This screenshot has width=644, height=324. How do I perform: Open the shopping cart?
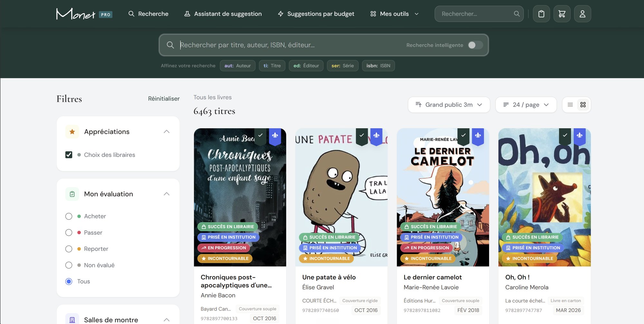click(x=562, y=14)
